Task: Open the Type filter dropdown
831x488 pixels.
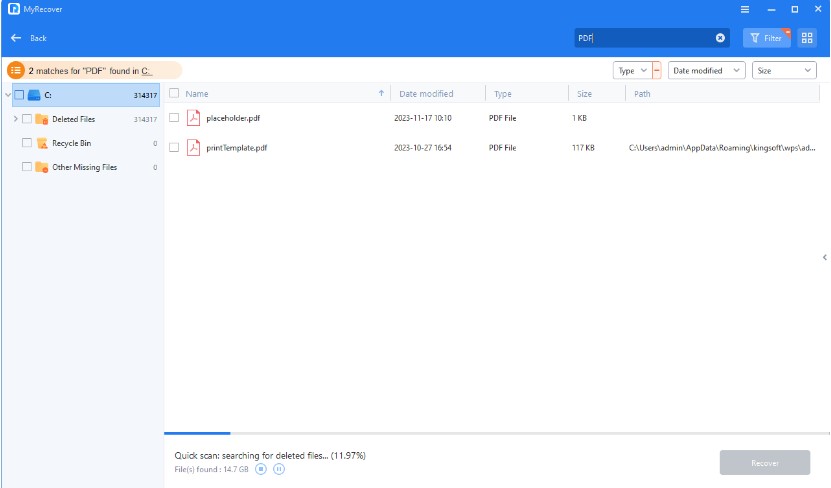Action: coord(632,70)
